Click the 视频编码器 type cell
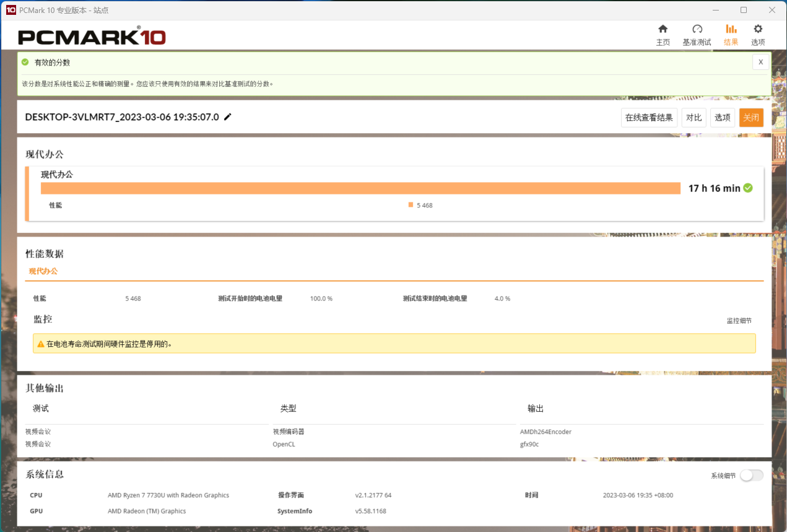 pos(289,432)
